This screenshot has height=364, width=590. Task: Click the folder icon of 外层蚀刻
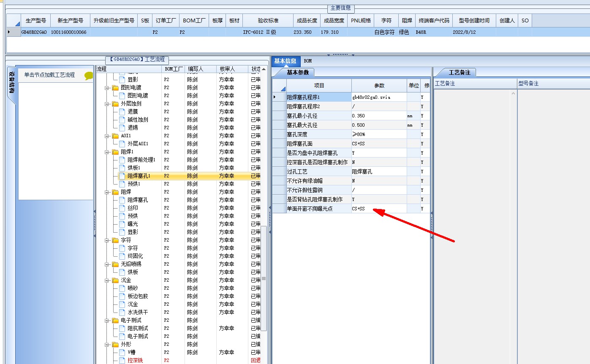coord(115,103)
